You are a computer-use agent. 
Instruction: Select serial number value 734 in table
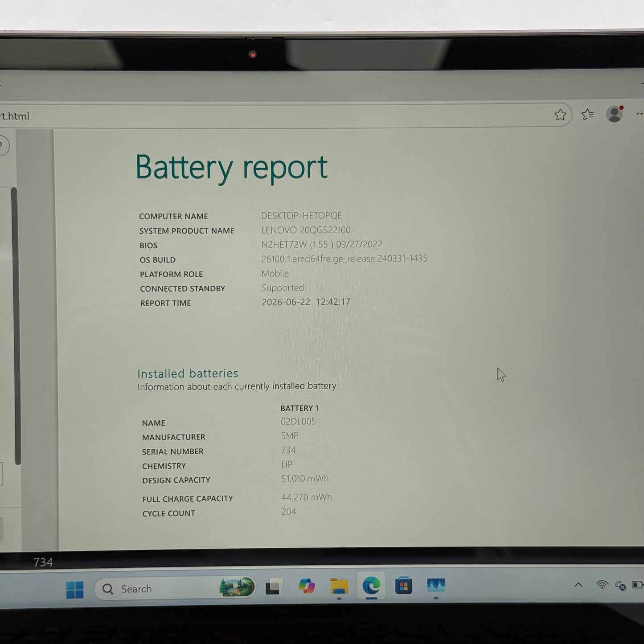(288, 450)
